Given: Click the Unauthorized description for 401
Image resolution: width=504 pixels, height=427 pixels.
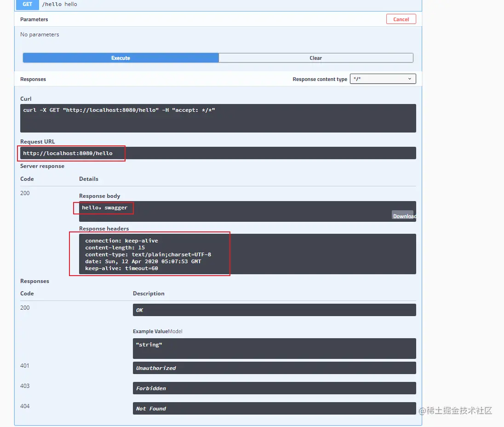Looking at the screenshot, I should point(274,368).
